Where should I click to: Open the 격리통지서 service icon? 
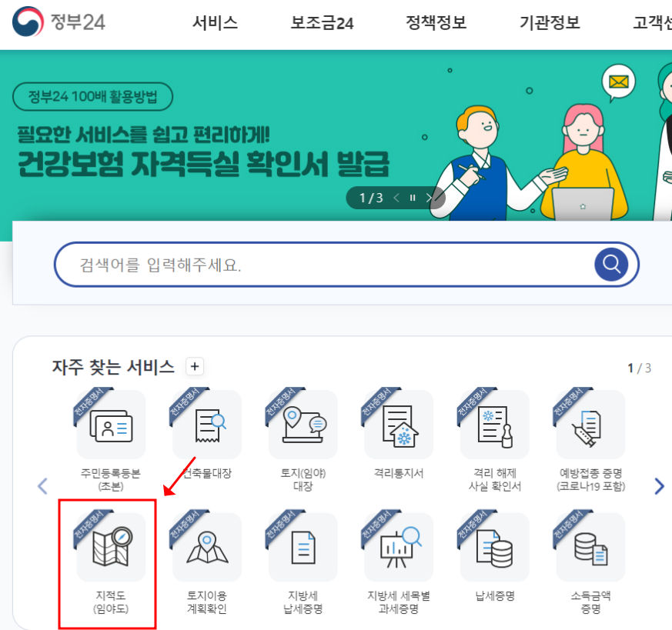[399, 424]
